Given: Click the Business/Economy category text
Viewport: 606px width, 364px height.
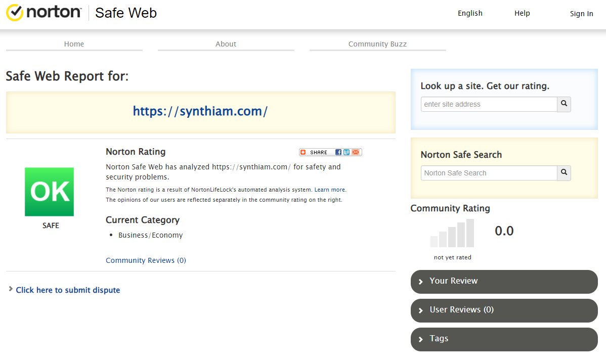Looking at the screenshot, I should (x=150, y=235).
